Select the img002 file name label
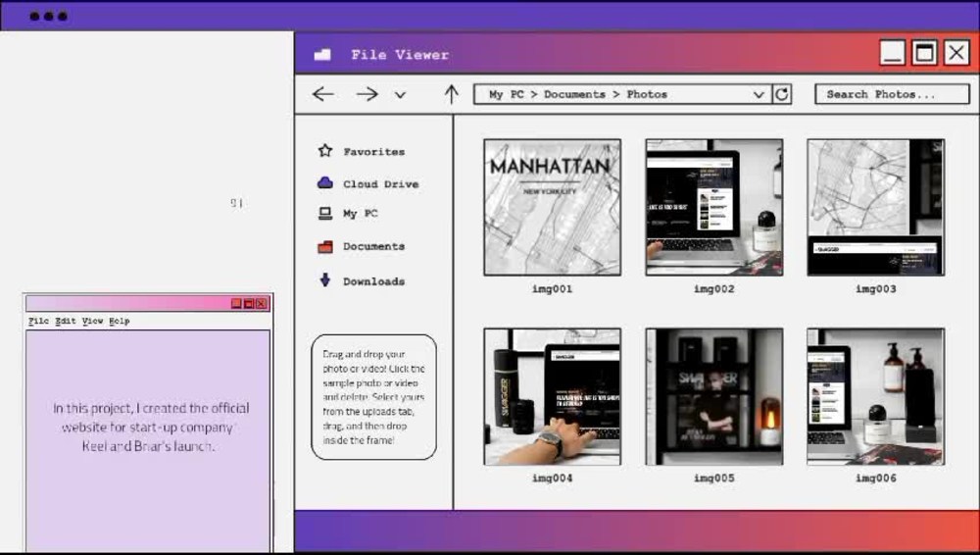 tap(713, 289)
